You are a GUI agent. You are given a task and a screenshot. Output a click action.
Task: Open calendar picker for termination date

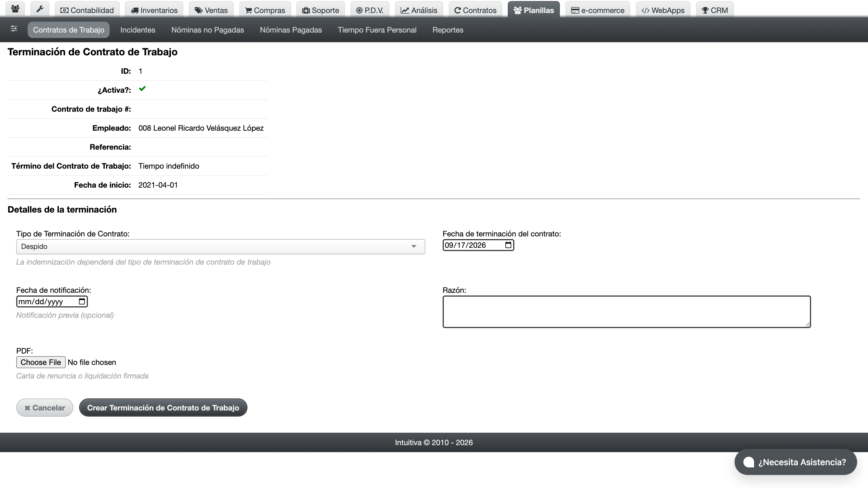[x=508, y=245]
